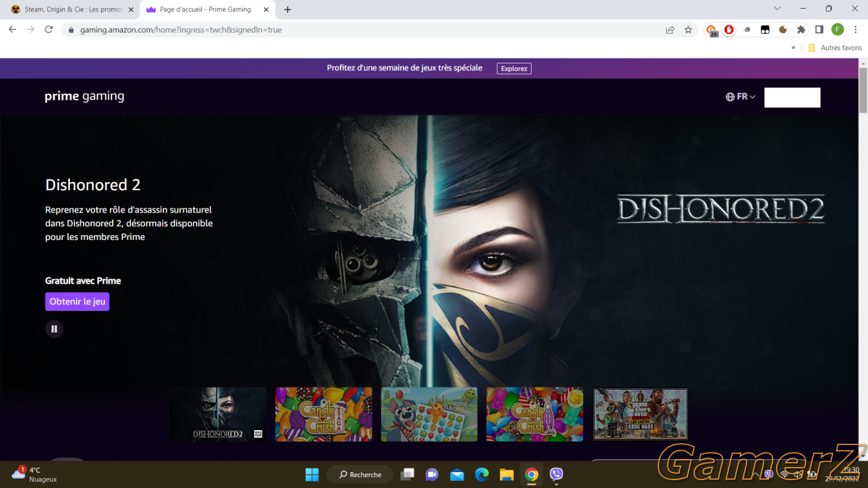Open the Extensions puzzle-piece menu
Screen dimensions: 868x488
pyautogui.click(x=801, y=30)
